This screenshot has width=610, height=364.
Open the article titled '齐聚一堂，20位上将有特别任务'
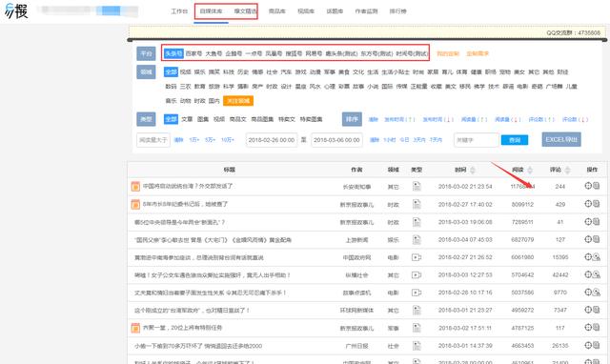[x=182, y=328]
